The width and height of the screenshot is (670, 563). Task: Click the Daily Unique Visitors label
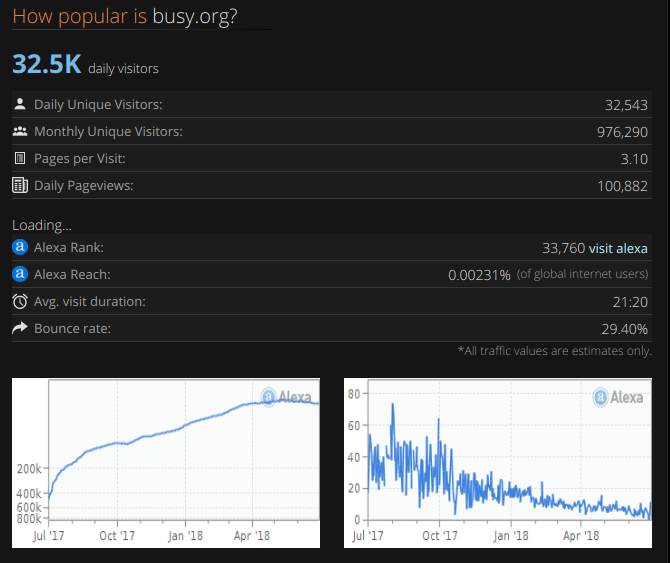tap(98, 105)
